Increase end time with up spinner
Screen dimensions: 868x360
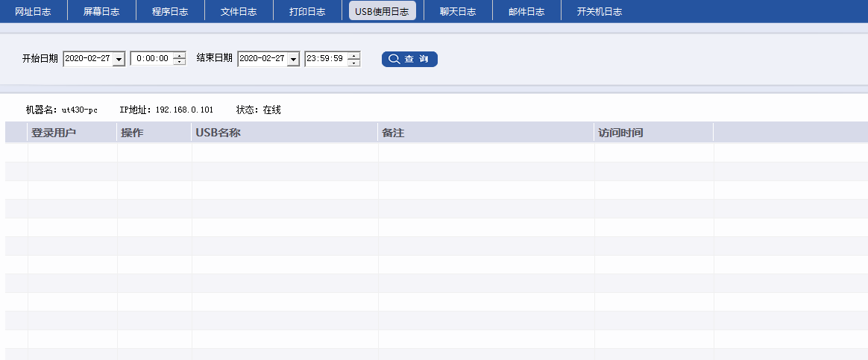coord(353,55)
